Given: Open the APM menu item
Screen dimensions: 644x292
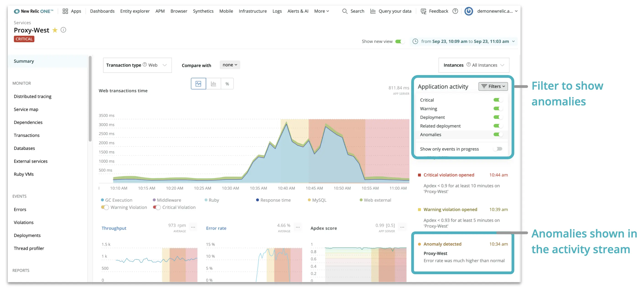Looking at the screenshot, I should (160, 11).
